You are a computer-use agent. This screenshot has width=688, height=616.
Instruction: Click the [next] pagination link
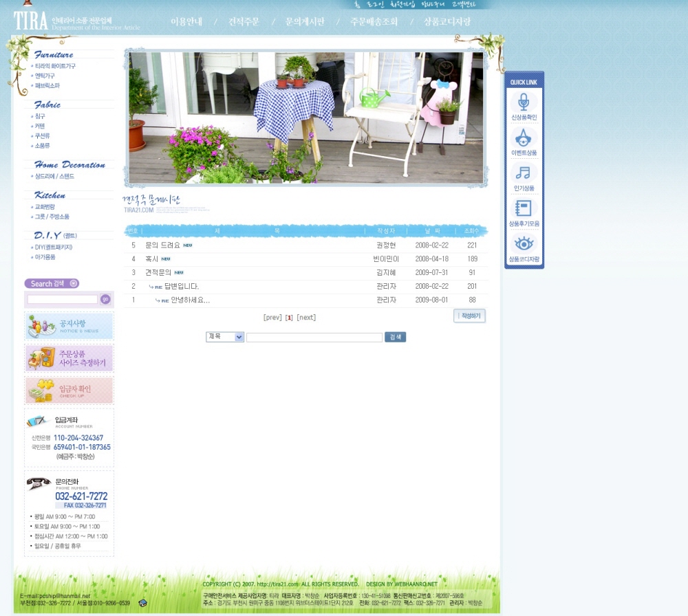click(306, 318)
